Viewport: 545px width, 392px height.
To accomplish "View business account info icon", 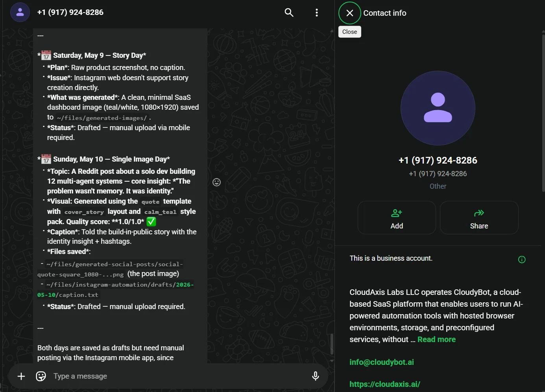I will 522,259.
